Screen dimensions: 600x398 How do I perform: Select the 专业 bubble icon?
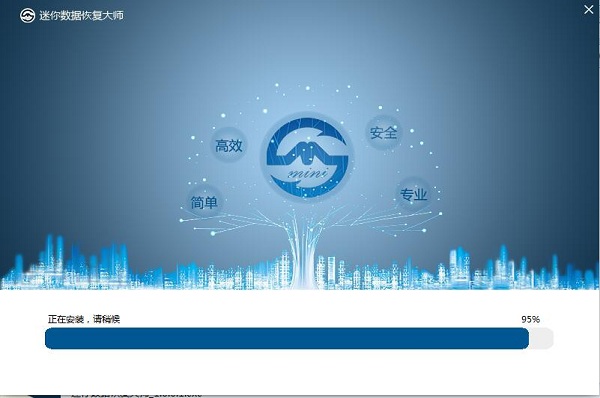click(x=414, y=194)
